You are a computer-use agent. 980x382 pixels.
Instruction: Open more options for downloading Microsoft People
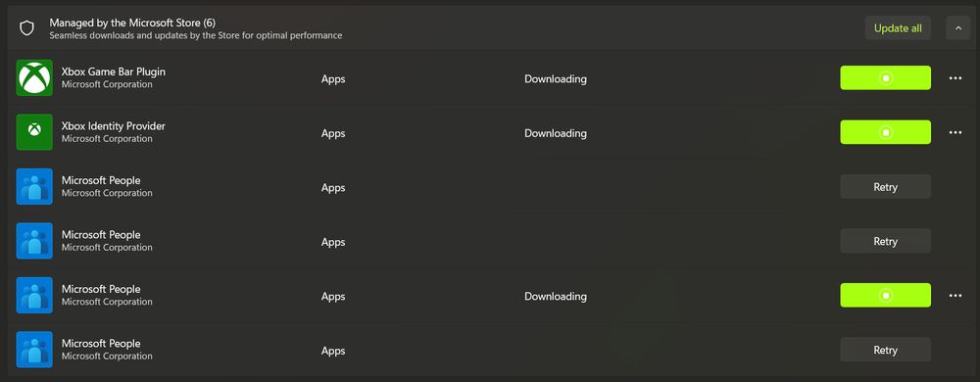click(955, 295)
